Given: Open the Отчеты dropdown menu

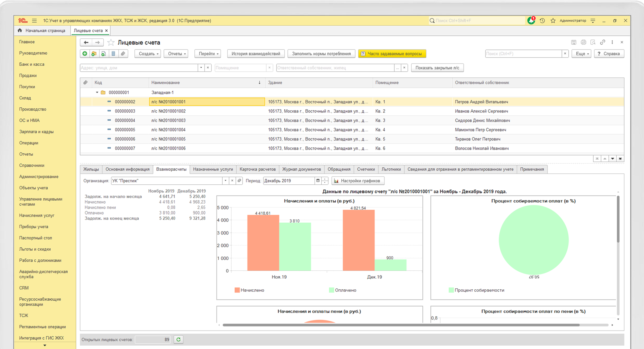Looking at the screenshot, I should click(x=176, y=53).
